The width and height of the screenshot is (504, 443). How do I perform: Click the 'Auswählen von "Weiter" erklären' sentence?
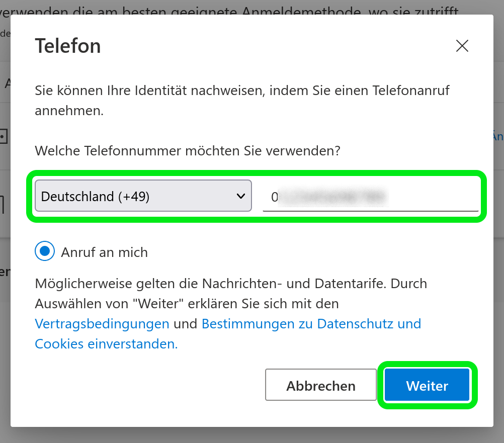pyautogui.click(x=187, y=304)
